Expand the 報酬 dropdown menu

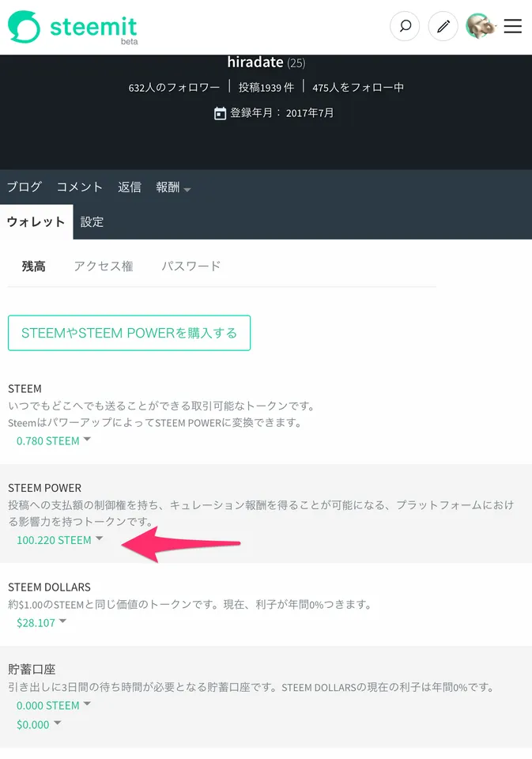point(173,187)
